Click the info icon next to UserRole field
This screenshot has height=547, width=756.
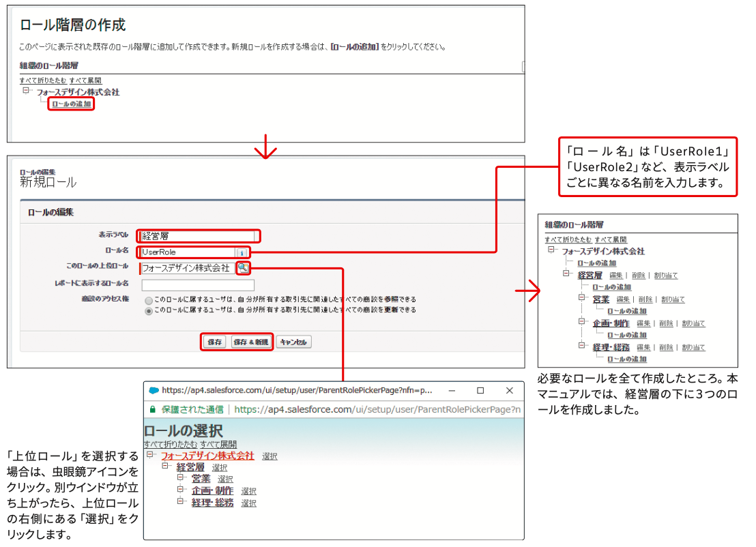point(242,252)
